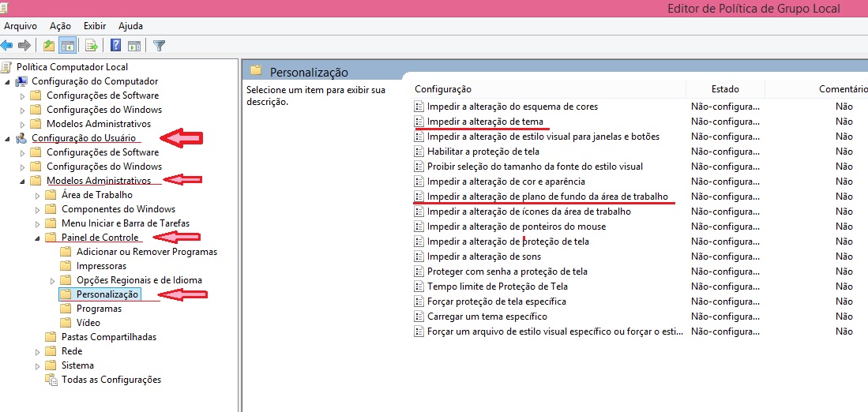Expand the Sistema folder
The image size is (868, 412).
coord(38,366)
